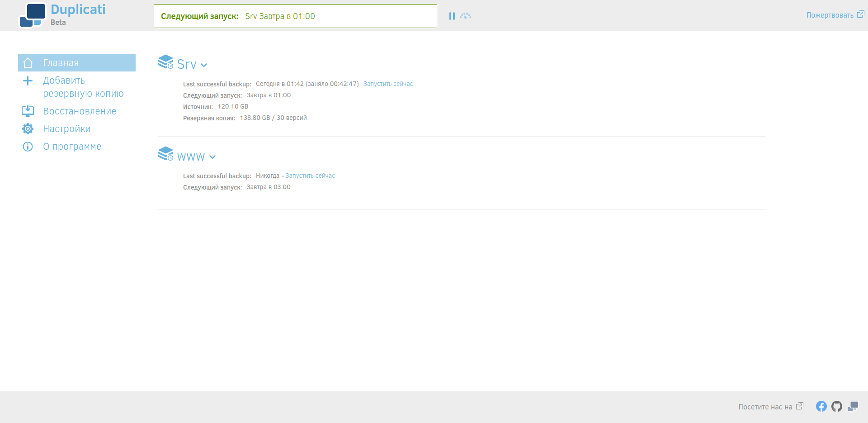Open the WWW backup name
The width and height of the screenshot is (868, 423).
[x=191, y=157]
